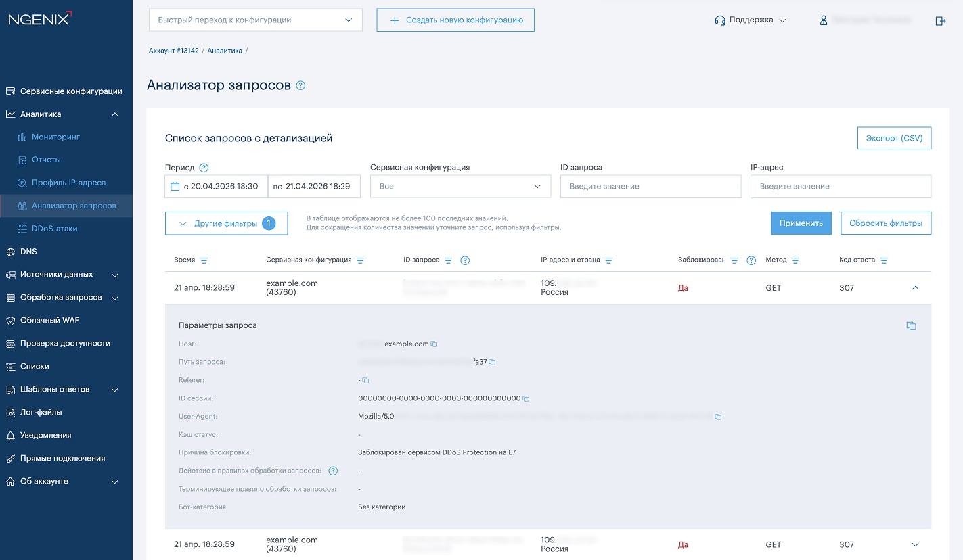Image resolution: width=963 pixels, height=560 pixels.
Task: Copy the ID сессии value
Action: coord(526,399)
